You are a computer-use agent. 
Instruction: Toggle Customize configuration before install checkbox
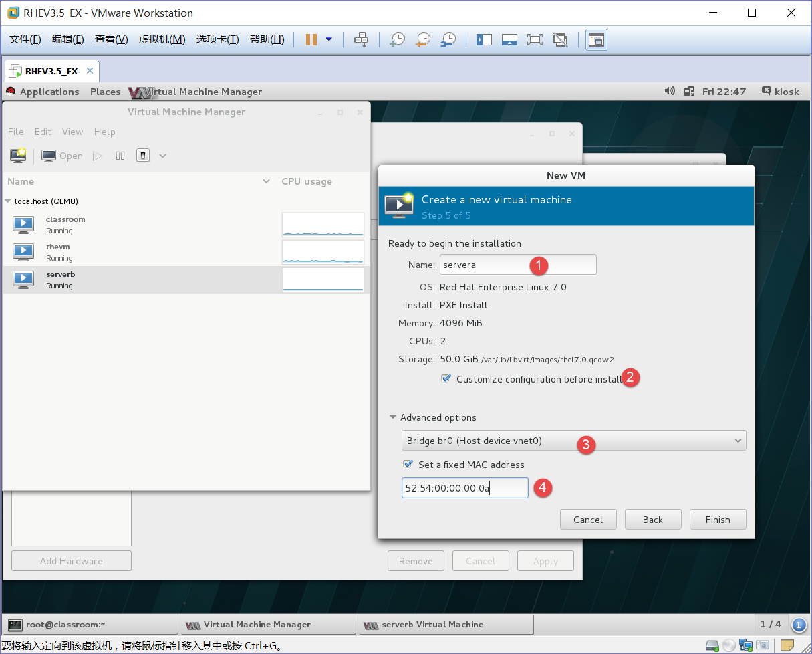[x=446, y=378]
